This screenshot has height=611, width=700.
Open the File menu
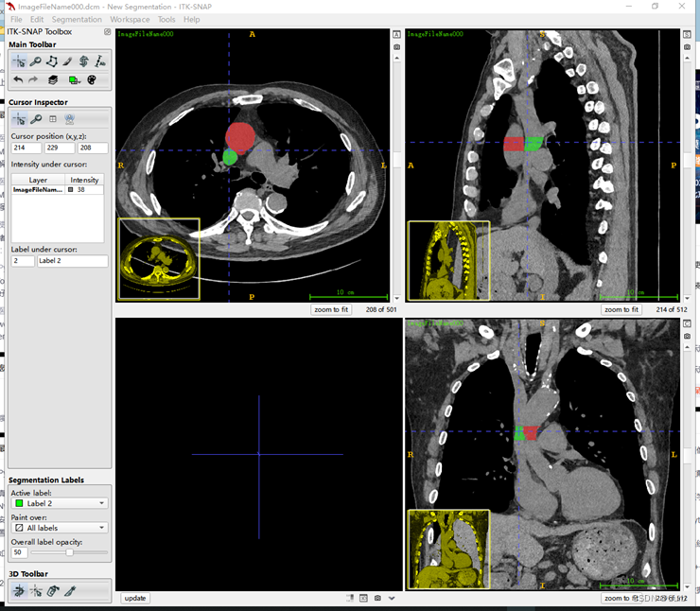tap(16, 20)
